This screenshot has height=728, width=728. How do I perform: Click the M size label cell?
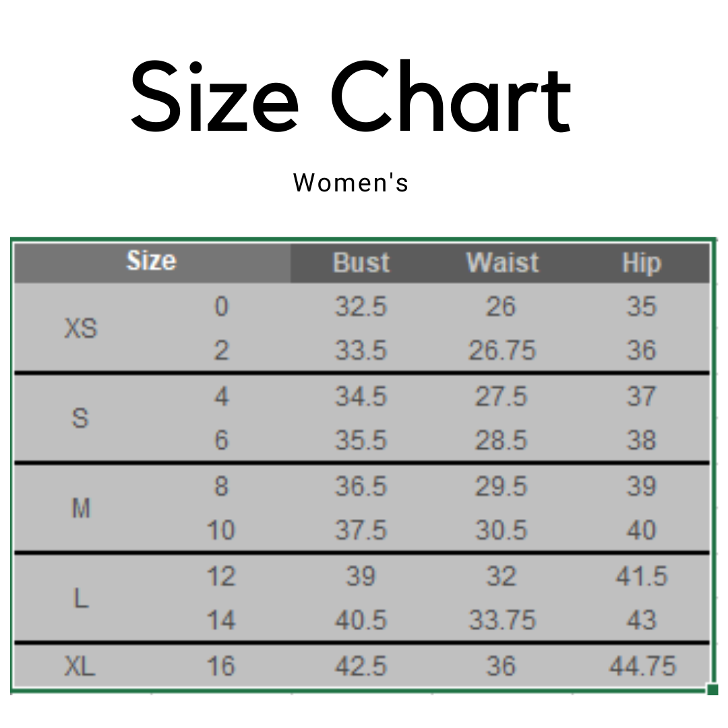pyautogui.click(x=81, y=508)
